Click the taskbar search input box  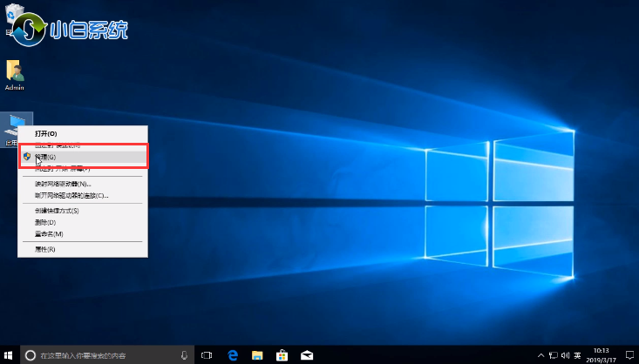click(106, 355)
